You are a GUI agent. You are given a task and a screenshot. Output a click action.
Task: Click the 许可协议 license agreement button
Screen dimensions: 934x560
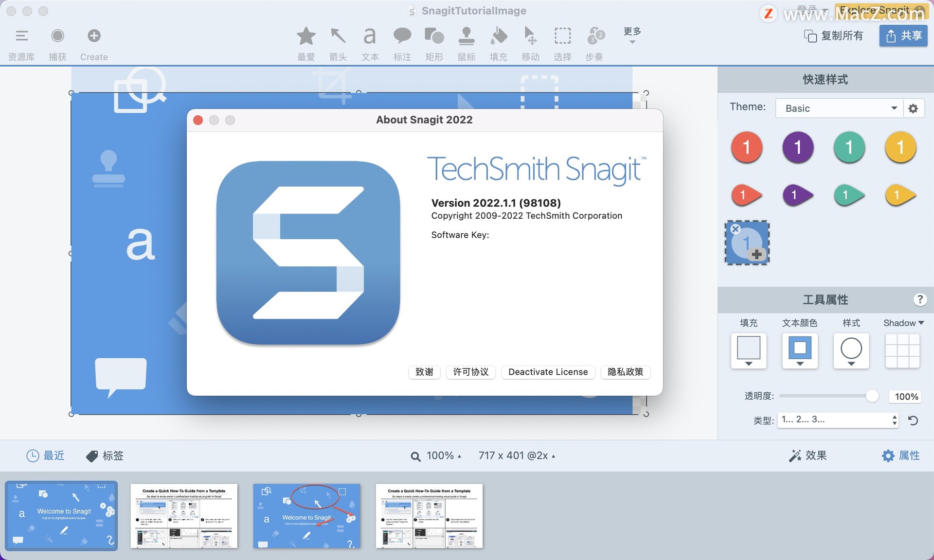(470, 372)
